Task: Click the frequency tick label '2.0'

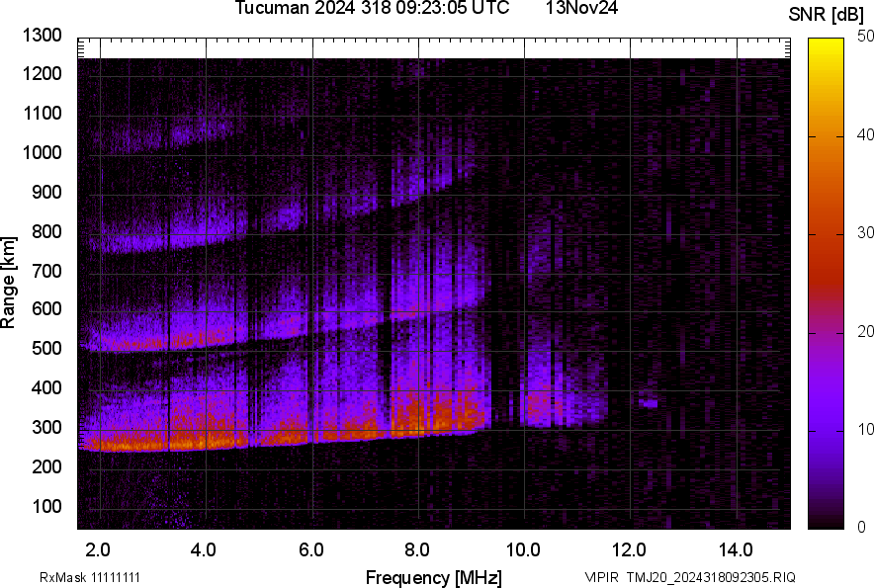Action: [98, 550]
